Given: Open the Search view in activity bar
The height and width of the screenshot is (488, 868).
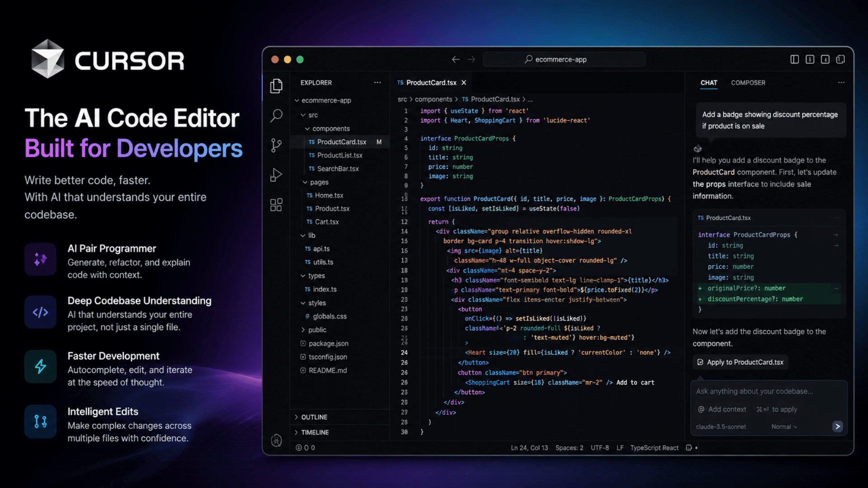Looking at the screenshot, I should coord(276,116).
